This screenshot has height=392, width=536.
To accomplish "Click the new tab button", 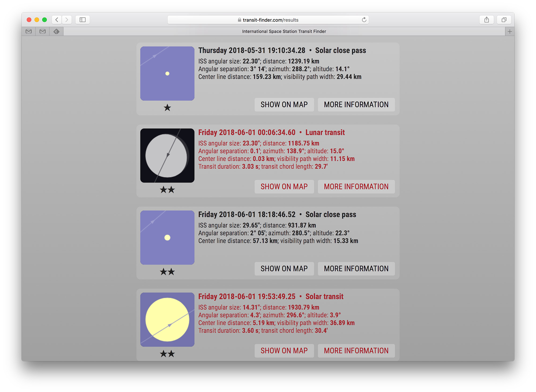I will pos(510,31).
